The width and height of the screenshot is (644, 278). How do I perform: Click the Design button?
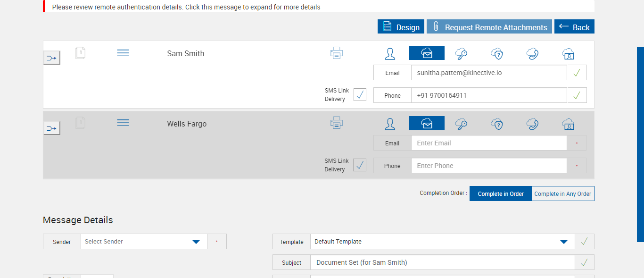coord(401,27)
